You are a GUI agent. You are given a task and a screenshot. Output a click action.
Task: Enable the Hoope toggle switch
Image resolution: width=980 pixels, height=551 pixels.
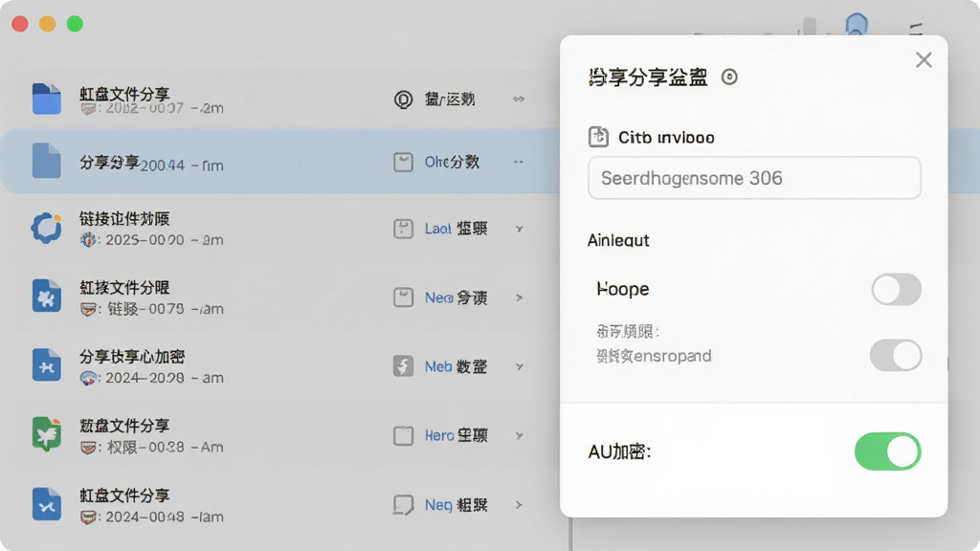[x=896, y=289]
